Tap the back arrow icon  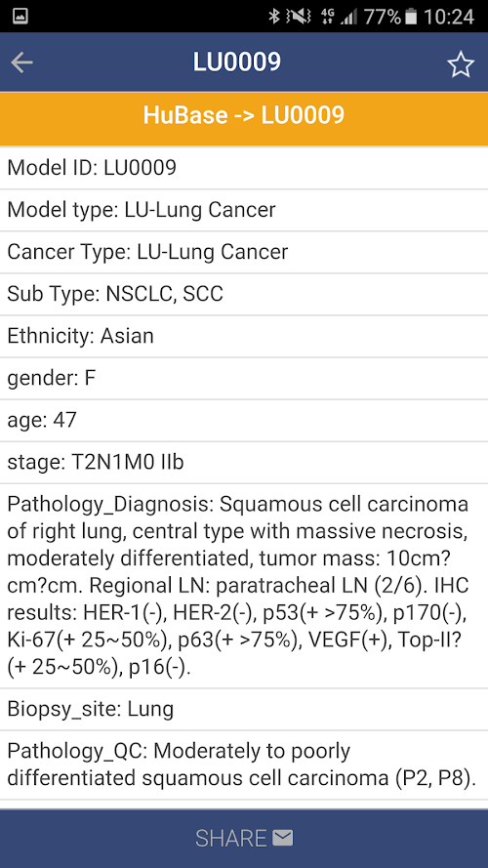[21, 62]
